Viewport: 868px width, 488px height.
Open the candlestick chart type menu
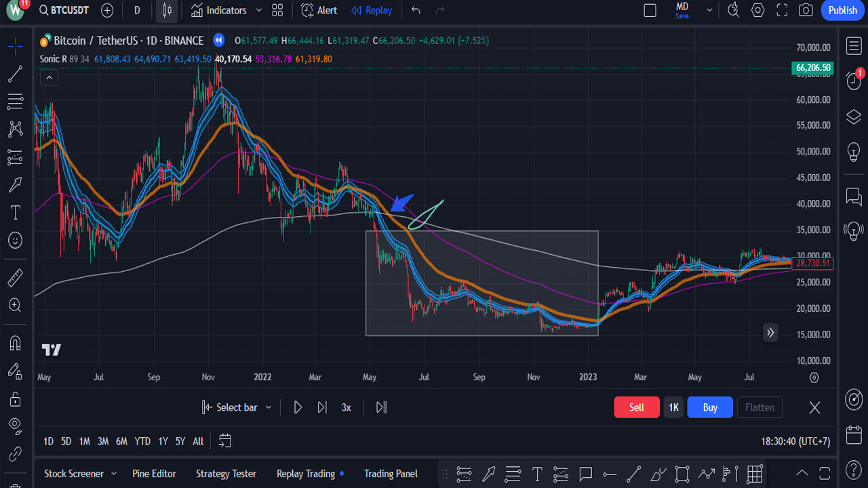167,10
